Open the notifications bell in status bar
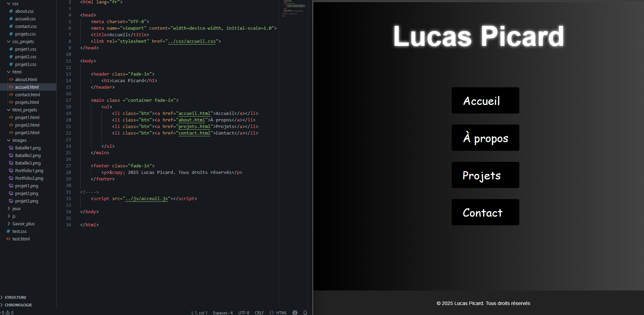 305,313
